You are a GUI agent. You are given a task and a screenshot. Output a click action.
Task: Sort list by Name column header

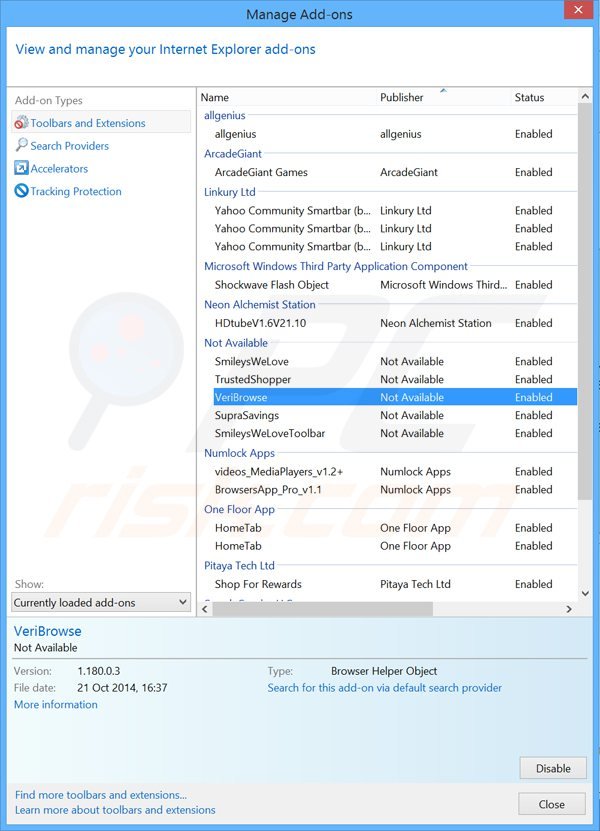[x=215, y=98]
